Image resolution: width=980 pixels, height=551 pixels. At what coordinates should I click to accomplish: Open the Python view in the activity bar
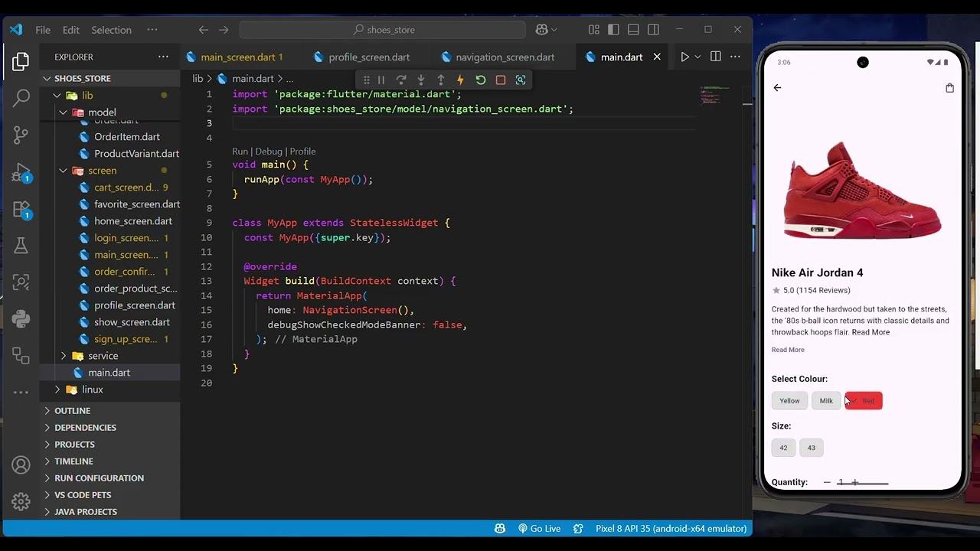(x=21, y=318)
